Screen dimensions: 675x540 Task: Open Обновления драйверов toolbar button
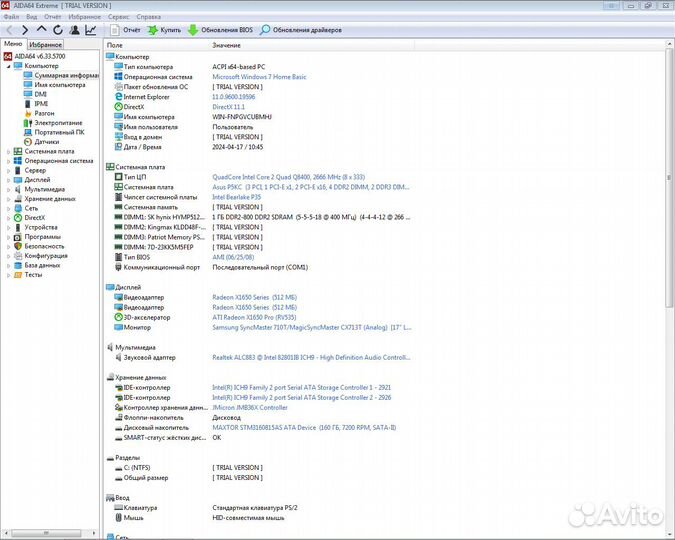(x=301, y=30)
